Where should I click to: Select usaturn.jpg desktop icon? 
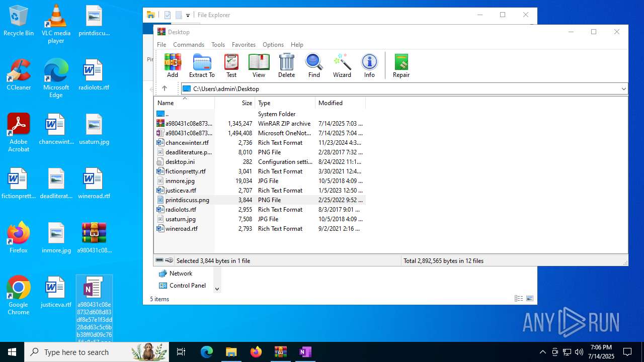point(94,129)
